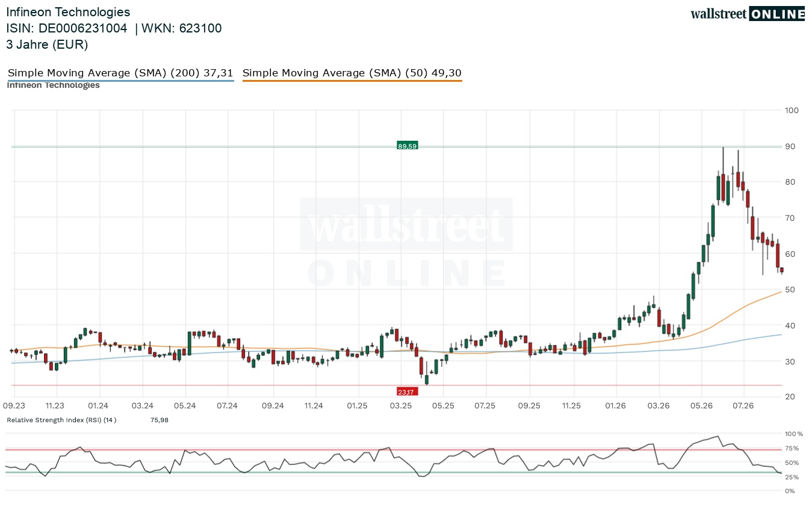Select the SMA (200) 37,31 legend entry
Viewport: 812px width, 507px height.
120,73
